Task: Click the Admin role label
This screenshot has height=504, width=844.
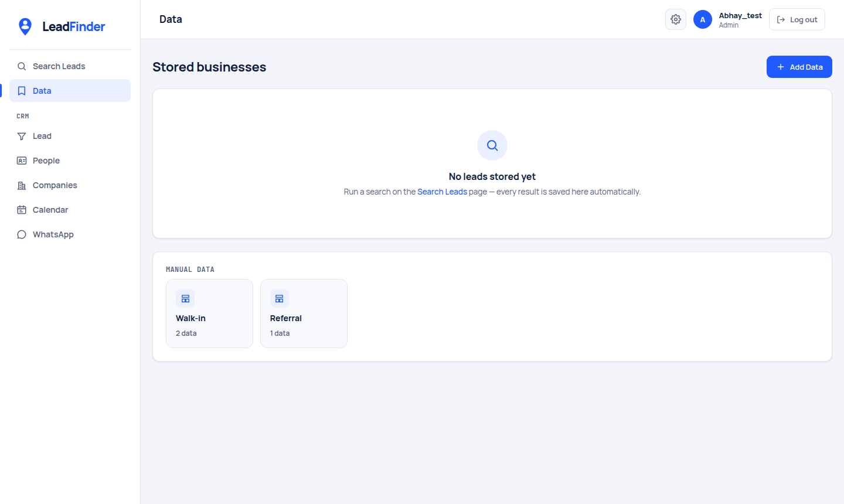Action: tap(729, 25)
